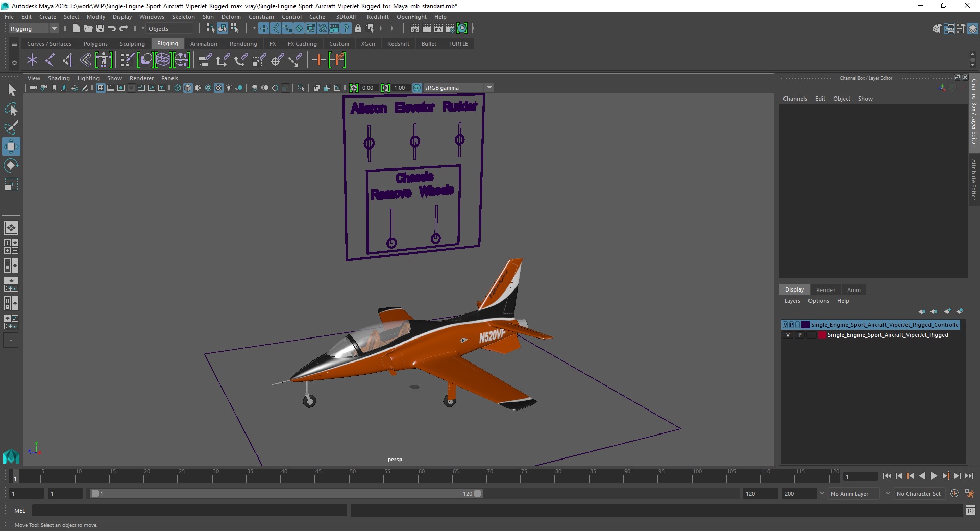This screenshot has width=980, height=531.
Task: Open the Rigging menu set dropdown
Action: point(34,29)
